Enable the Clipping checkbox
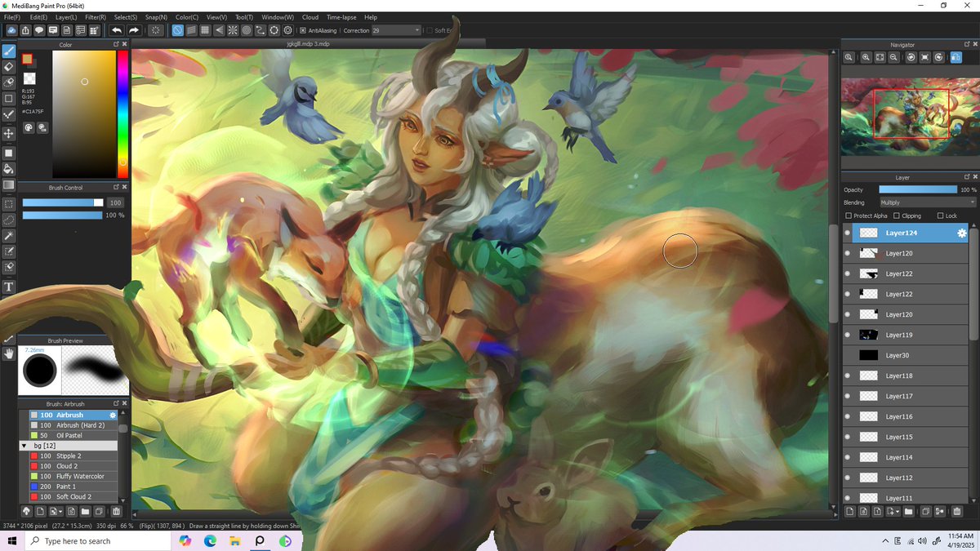The image size is (980, 551). (x=897, y=216)
